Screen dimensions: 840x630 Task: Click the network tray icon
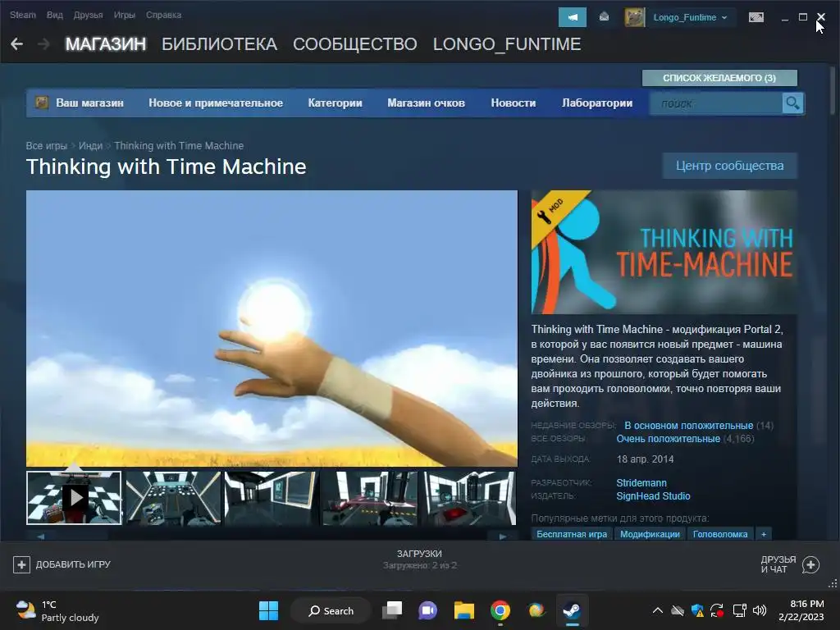[739, 610]
